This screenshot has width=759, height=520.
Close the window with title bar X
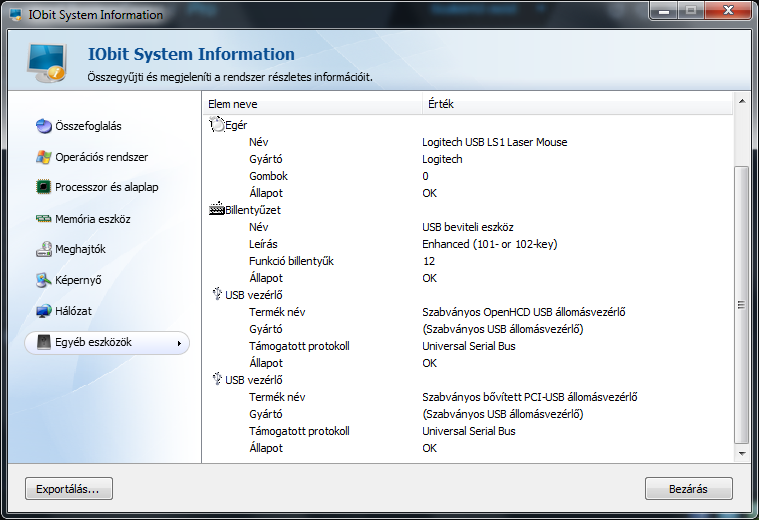point(728,11)
